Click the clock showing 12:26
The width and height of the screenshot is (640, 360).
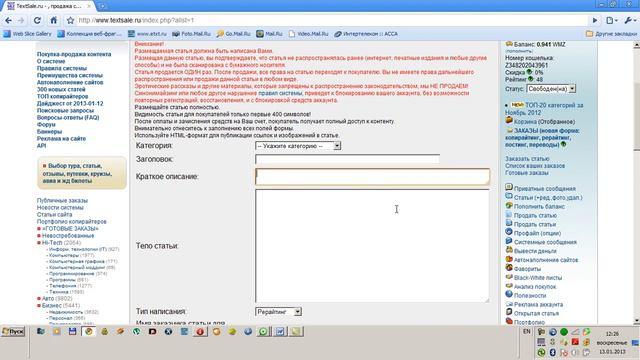pos(612,333)
